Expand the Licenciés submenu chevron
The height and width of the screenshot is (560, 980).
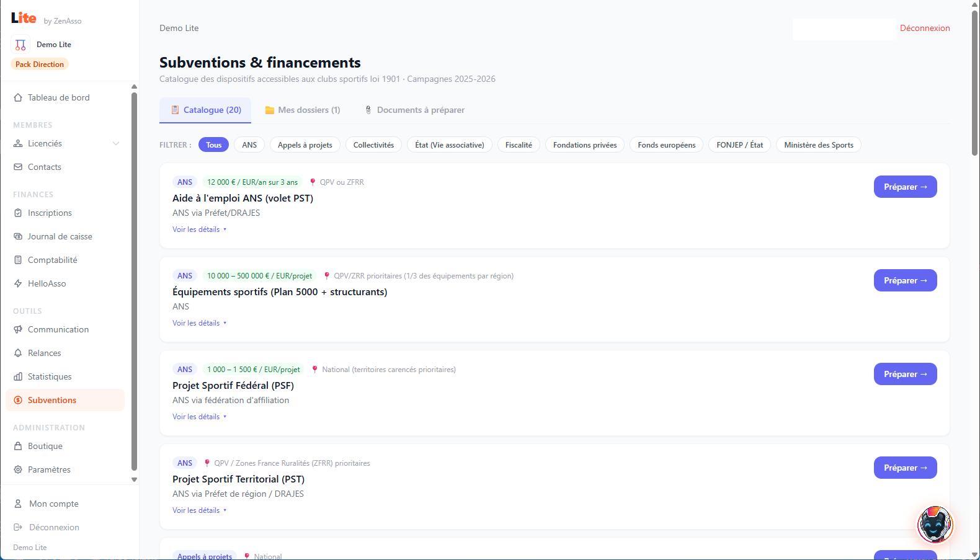click(x=116, y=143)
